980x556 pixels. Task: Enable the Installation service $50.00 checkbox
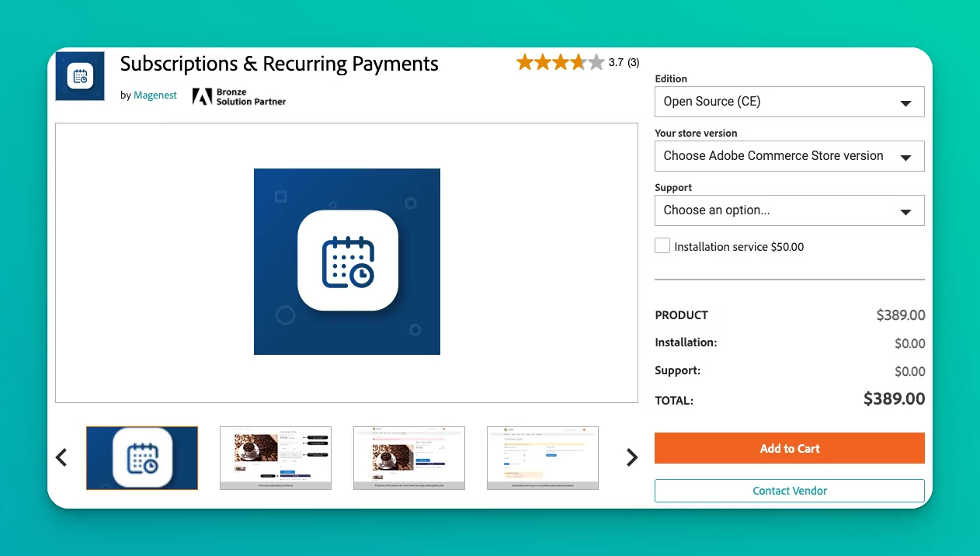point(662,246)
